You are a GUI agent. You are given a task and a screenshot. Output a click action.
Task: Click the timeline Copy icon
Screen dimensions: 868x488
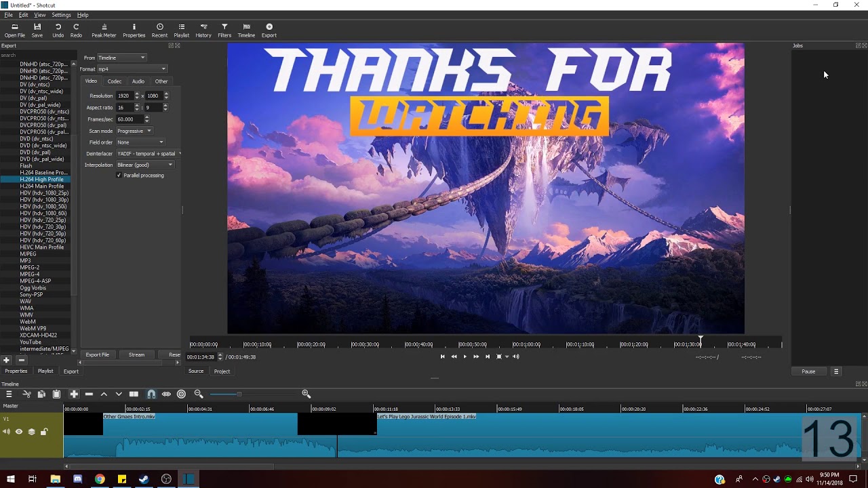[x=41, y=394]
